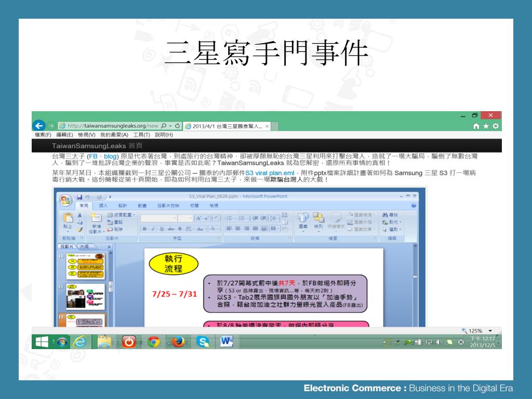The image size is (532, 399).
Task: Open the 說明(H) menu
Action: click(x=164, y=135)
